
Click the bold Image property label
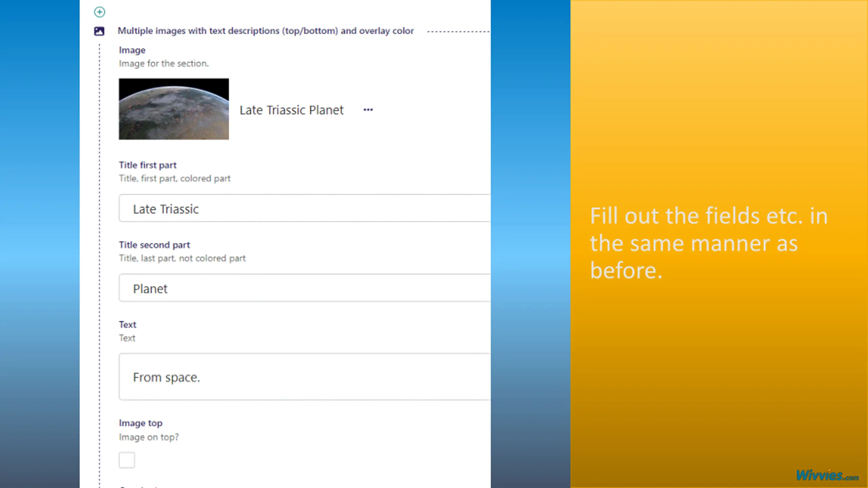tap(132, 50)
